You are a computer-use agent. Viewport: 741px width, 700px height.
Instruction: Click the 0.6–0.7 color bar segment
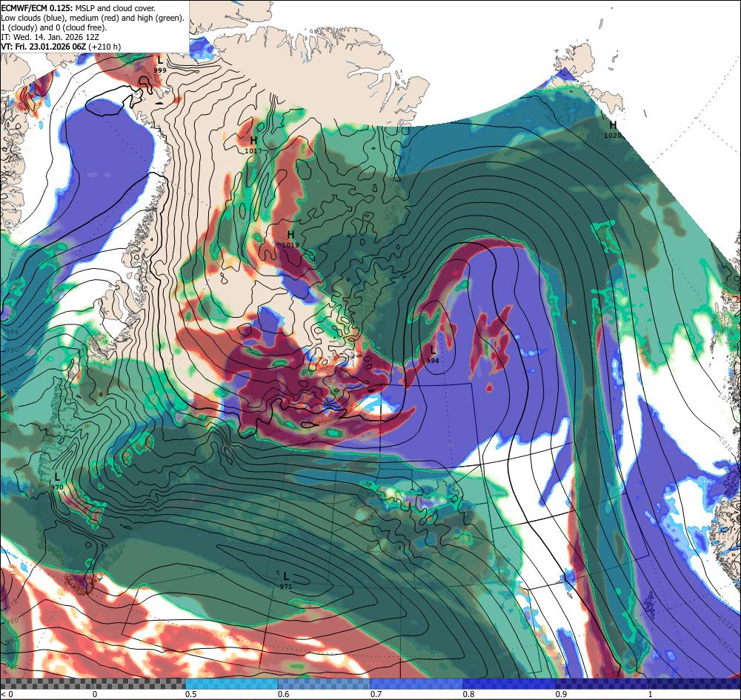(325, 684)
